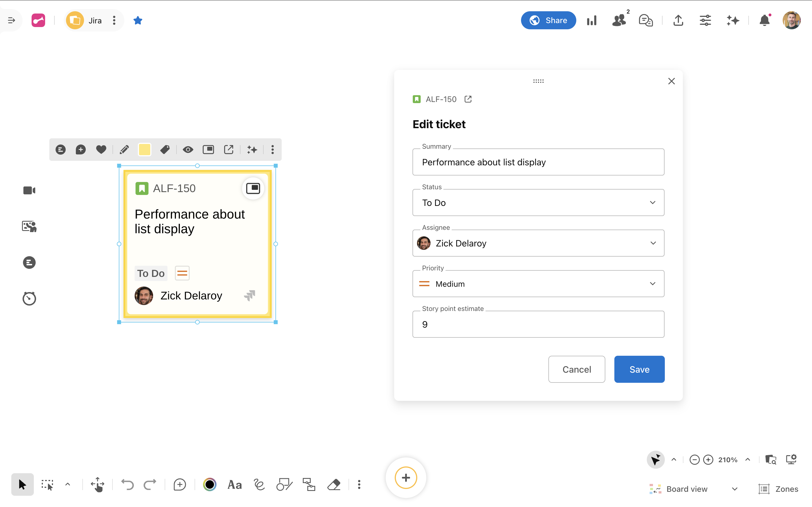The image size is (812, 507).
Task: Open the Status dropdown showing To Do
Action: 538,203
